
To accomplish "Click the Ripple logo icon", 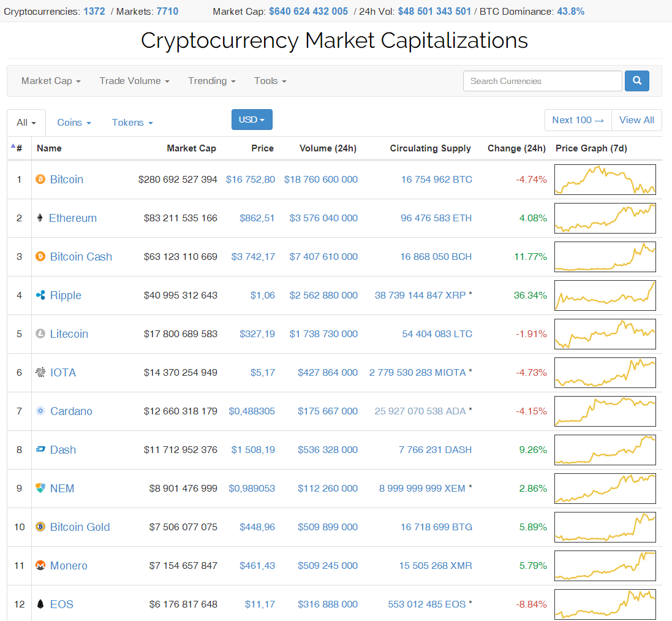I will click(x=40, y=295).
